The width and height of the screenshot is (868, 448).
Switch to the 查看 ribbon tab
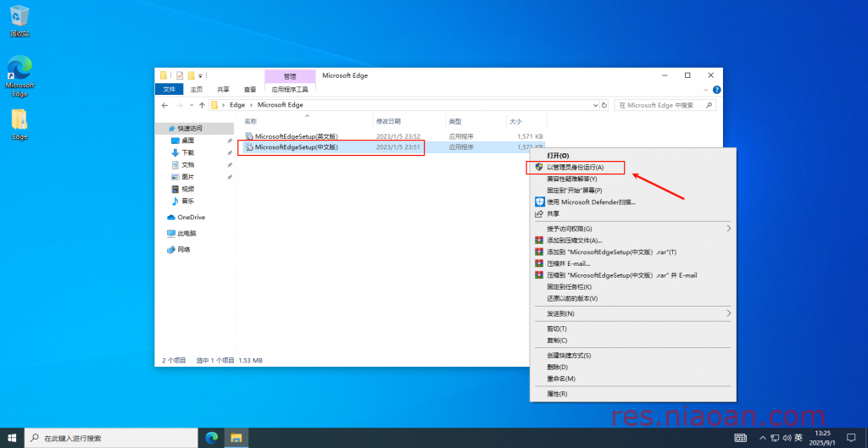coord(250,89)
